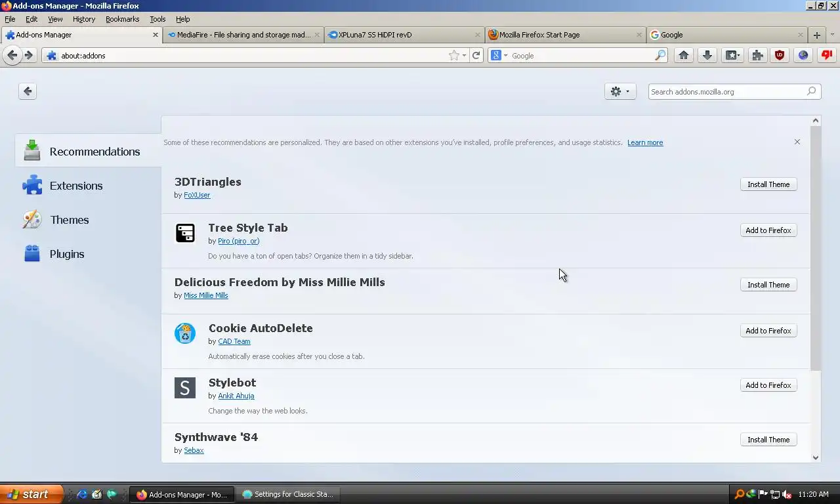Switch to the XPLuna7 SS HiDPI revD tab
This screenshot has height=504, width=840.
405,35
